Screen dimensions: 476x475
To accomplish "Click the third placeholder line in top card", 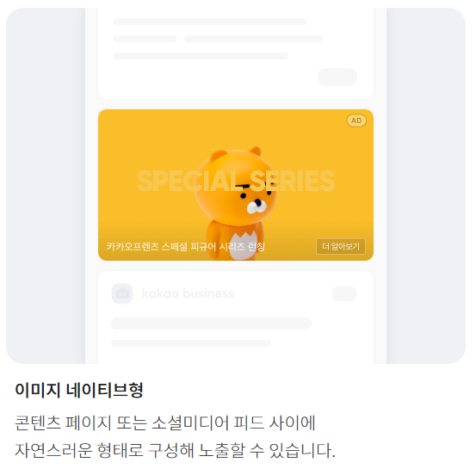I will point(201,56).
